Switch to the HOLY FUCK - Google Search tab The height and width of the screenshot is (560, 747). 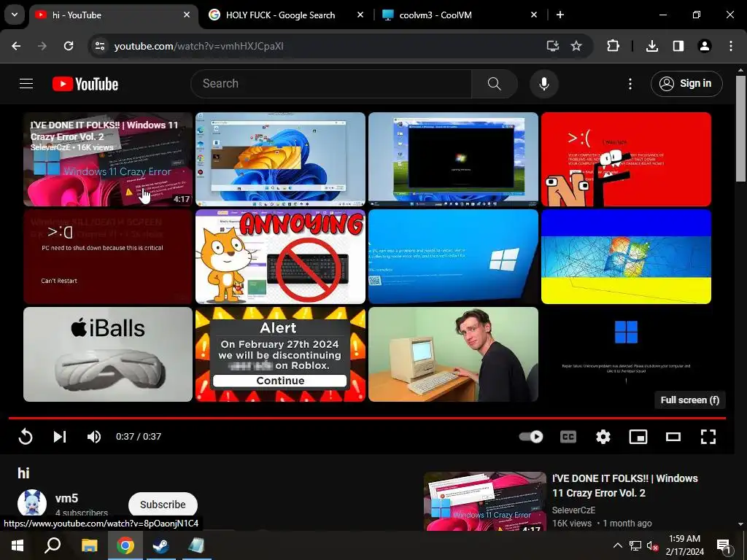coord(280,15)
